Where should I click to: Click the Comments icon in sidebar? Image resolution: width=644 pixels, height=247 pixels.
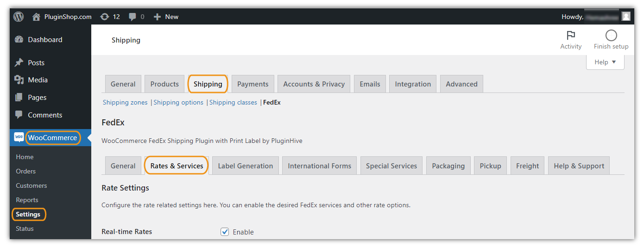pos(19,115)
